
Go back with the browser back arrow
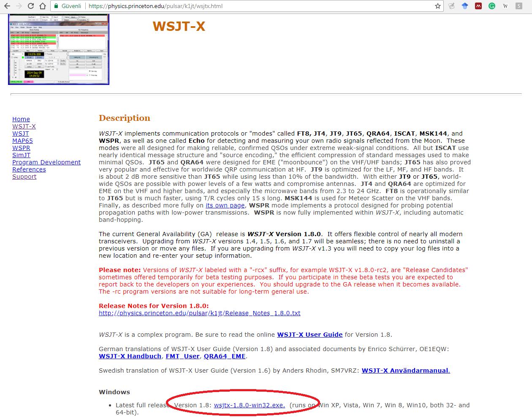point(7,6)
